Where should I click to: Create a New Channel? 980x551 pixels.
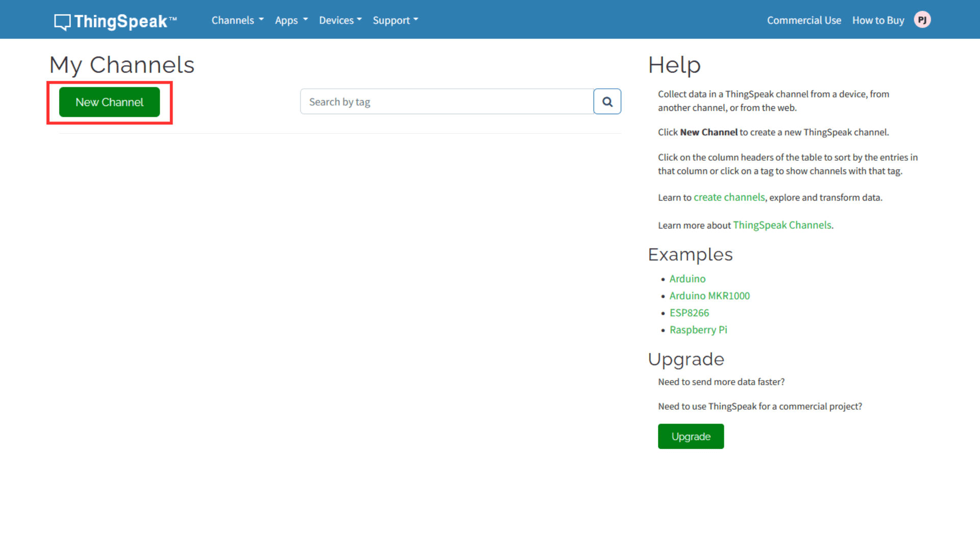(x=109, y=102)
